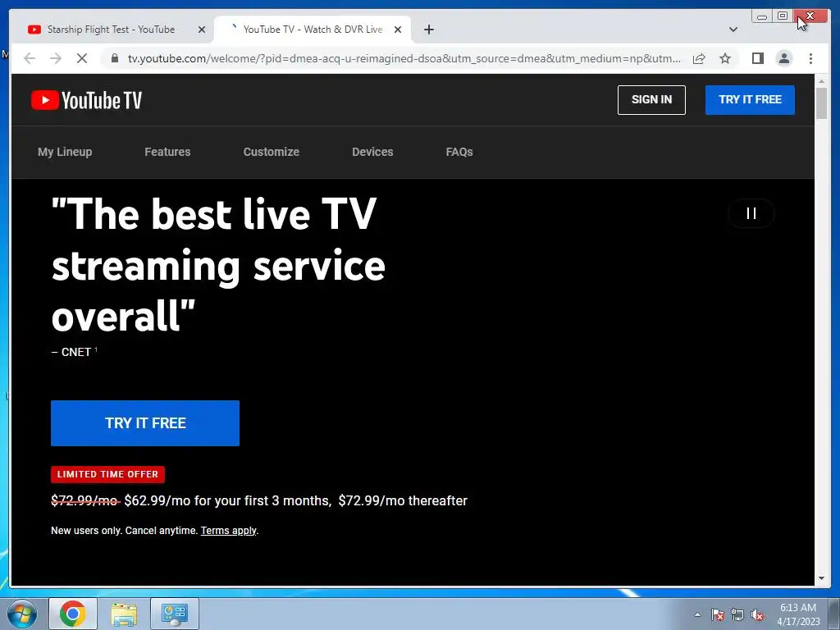Open a new tab
840x630 pixels.
pos(428,30)
